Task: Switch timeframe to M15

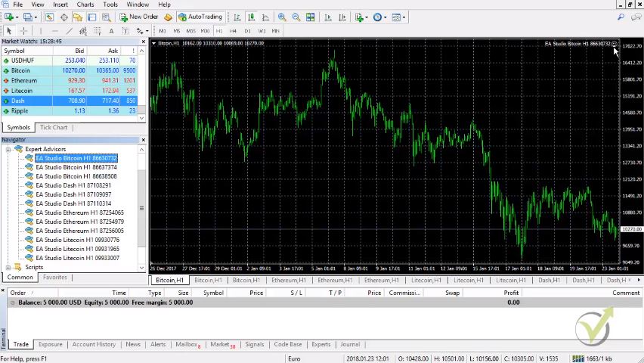Action: pos(190,31)
